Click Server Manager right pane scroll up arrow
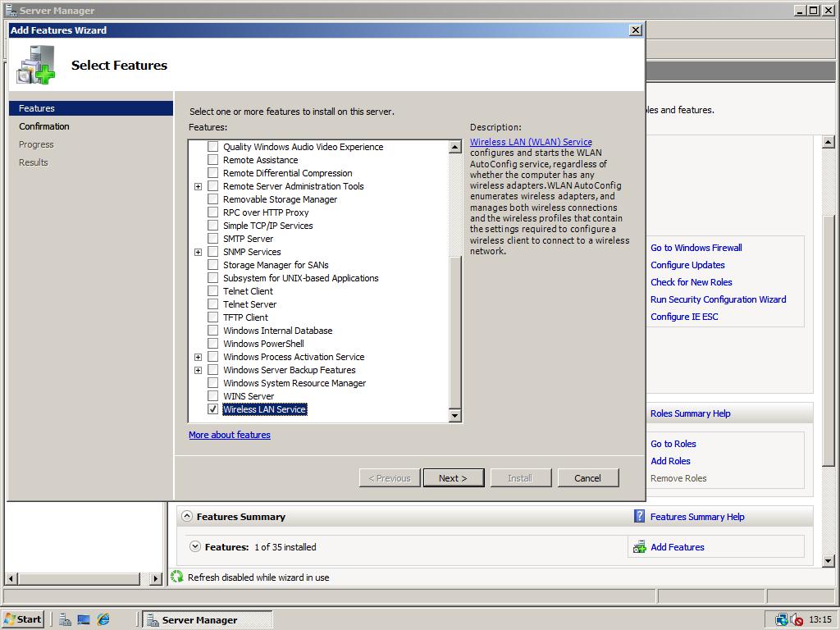 (829, 142)
